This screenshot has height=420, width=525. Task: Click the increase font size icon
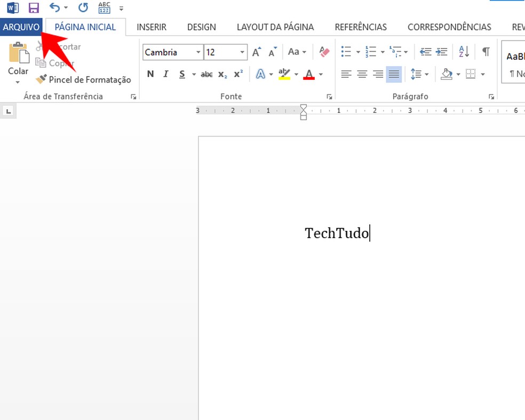(x=257, y=52)
